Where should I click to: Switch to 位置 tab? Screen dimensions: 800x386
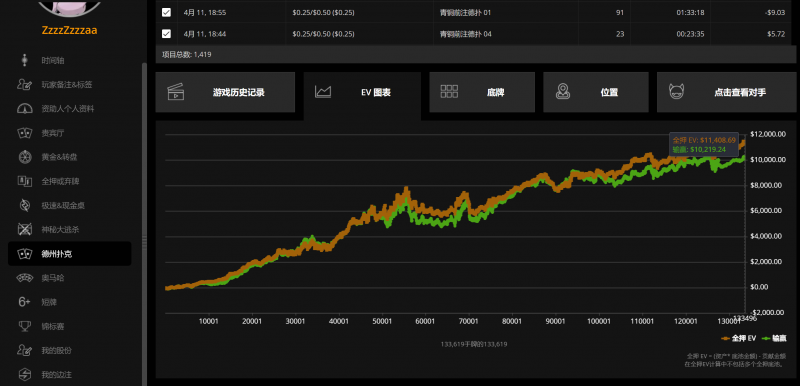[596, 92]
